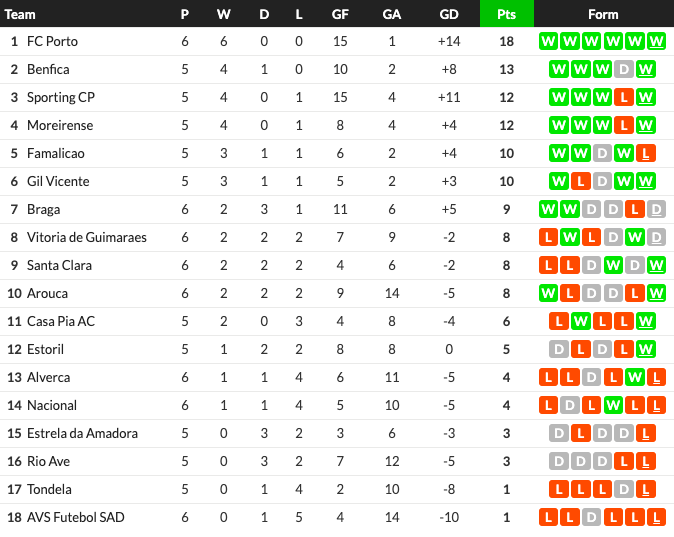This screenshot has height=537, width=674.
Task: Open the FC Porto team link
Action: coord(52,41)
